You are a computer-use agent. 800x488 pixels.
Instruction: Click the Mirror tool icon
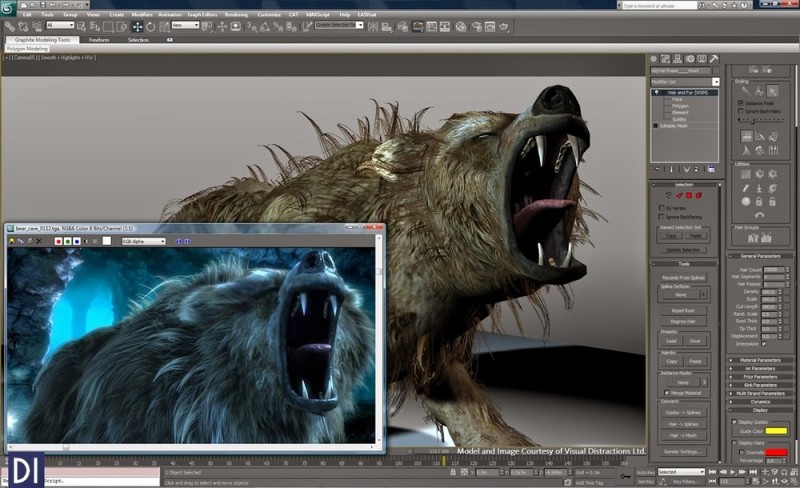(373, 27)
